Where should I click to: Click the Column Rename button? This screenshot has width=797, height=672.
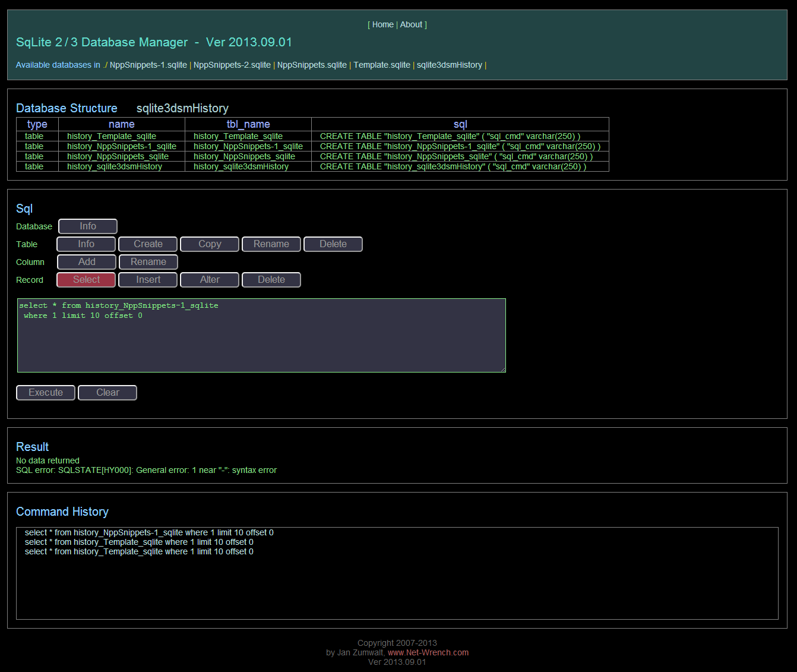click(148, 262)
